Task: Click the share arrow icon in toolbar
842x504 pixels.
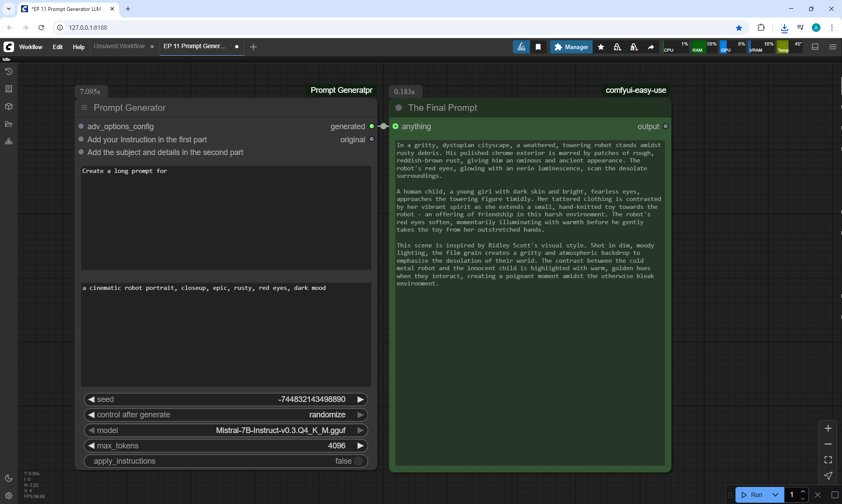Action: point(651,47)
